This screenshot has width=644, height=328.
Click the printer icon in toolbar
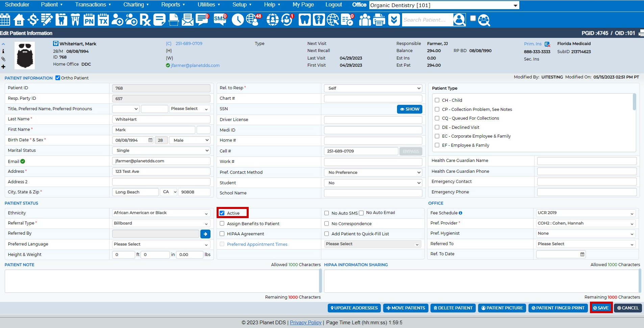point(379,20)
